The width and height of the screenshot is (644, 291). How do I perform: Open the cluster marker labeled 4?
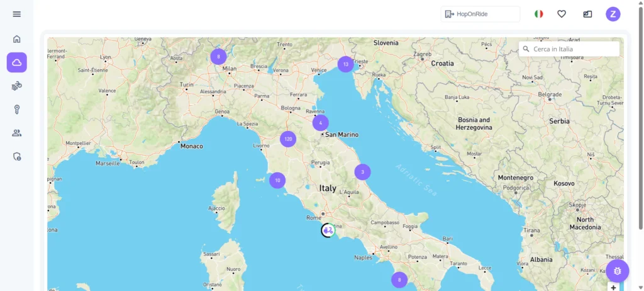coord(320,123)
